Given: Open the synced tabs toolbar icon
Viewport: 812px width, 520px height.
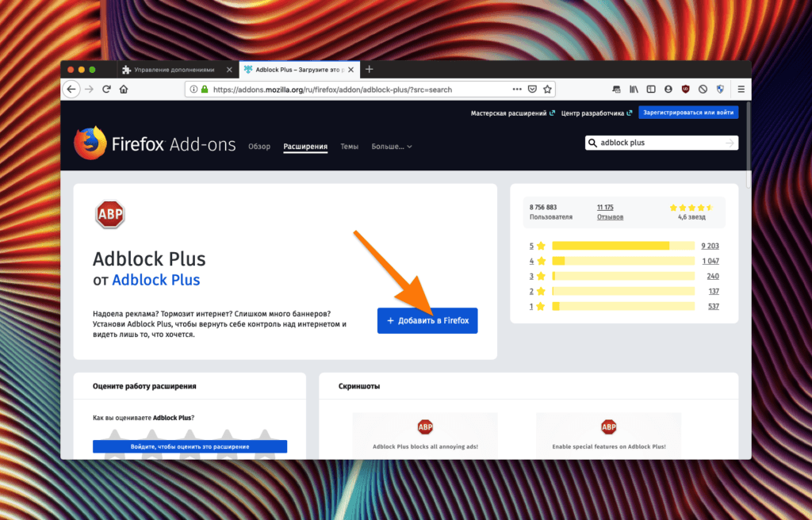Looking at the screenshot, I should coord(616,89).
